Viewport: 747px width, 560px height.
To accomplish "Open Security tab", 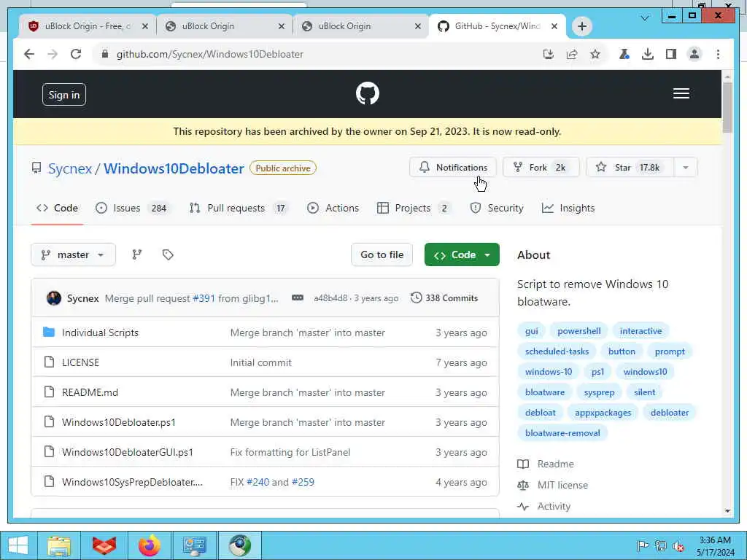I will 497,208.
